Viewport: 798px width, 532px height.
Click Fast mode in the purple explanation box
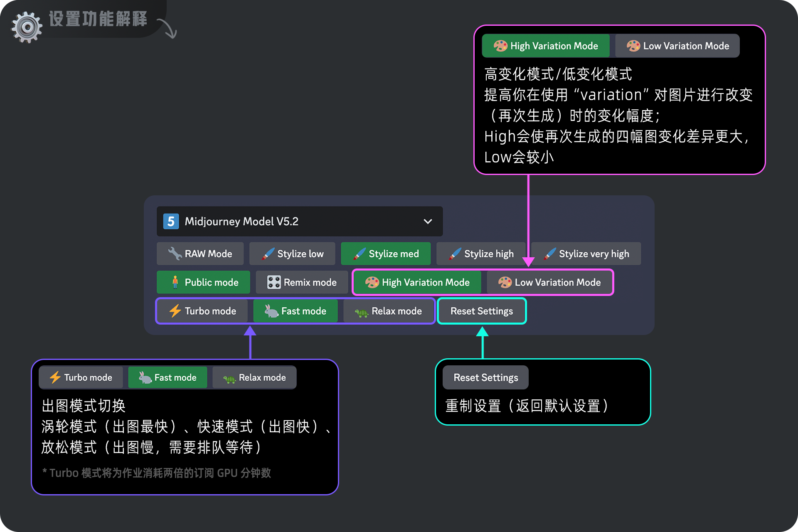(167, 377)
